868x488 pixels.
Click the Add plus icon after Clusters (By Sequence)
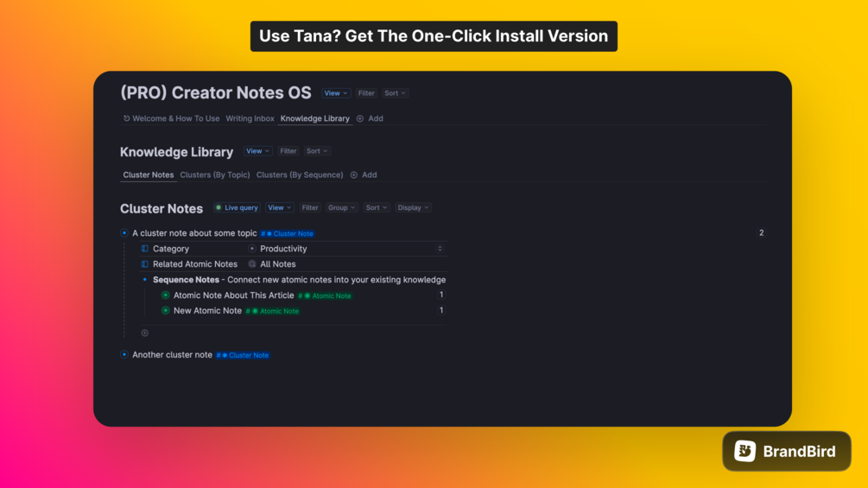click(x=354, y=174)
